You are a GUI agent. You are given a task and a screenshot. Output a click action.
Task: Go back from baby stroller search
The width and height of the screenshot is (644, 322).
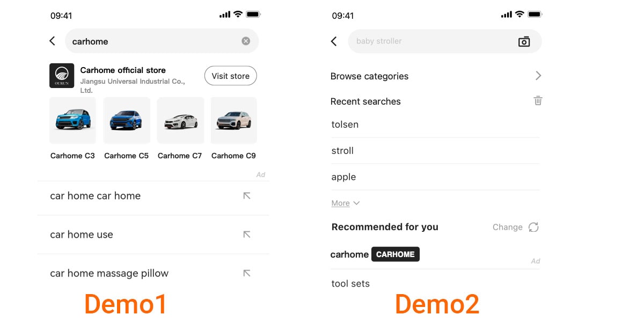[x=334, y=41]
